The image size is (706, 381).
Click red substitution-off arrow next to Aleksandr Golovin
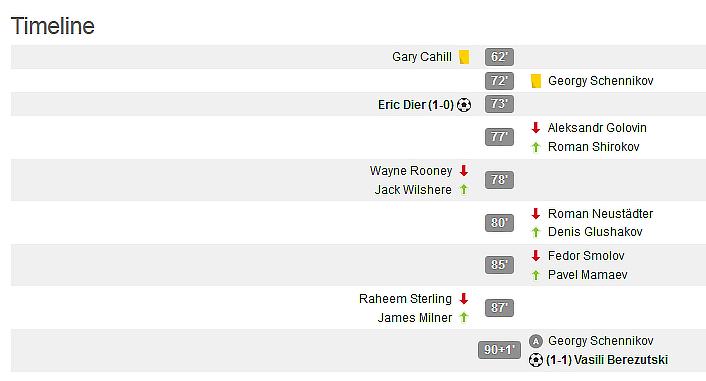click(x=535, y=128)
